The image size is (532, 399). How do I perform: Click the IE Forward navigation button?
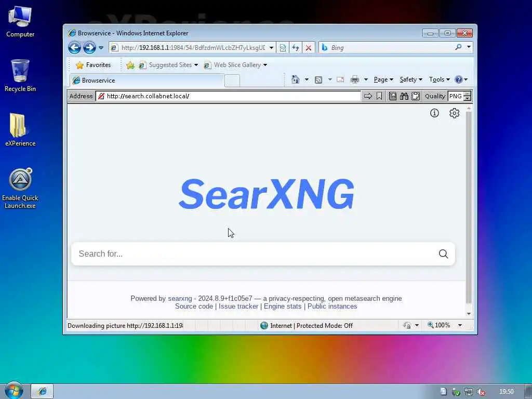pyautogui.click(x=89, y=47)
